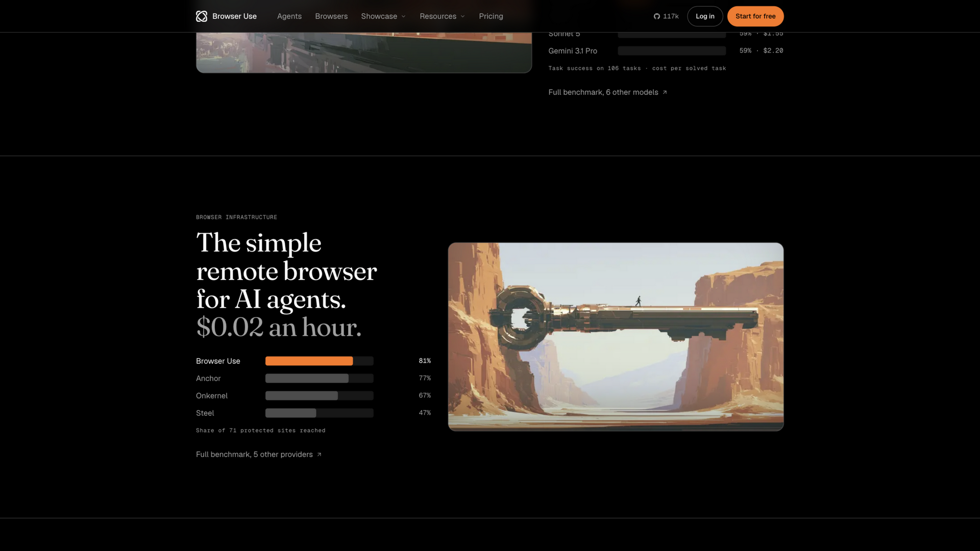Click the '67%' value
The height and width of the screenshot is (551, 980).
425,395
